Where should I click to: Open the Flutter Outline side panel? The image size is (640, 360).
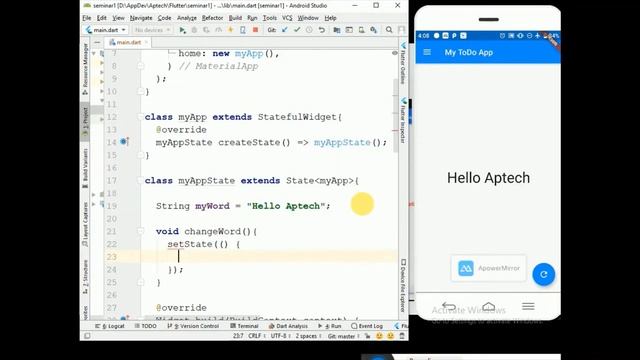click(403, 63)
